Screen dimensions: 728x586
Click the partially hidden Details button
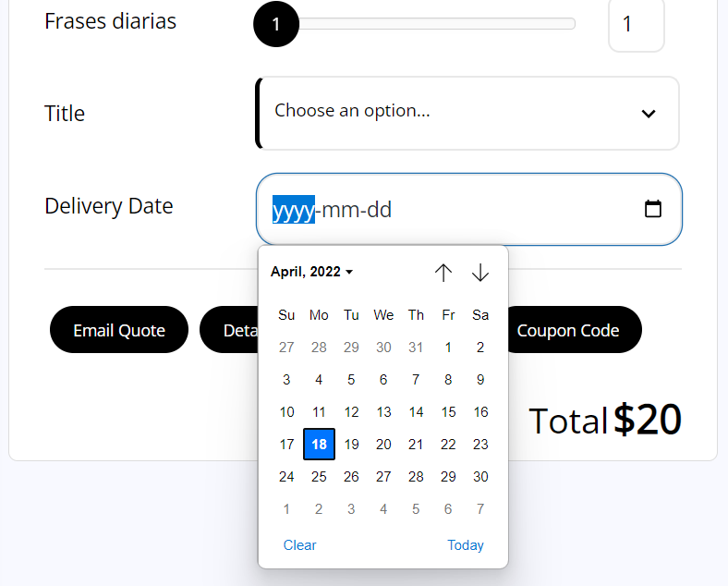(229, 330)
